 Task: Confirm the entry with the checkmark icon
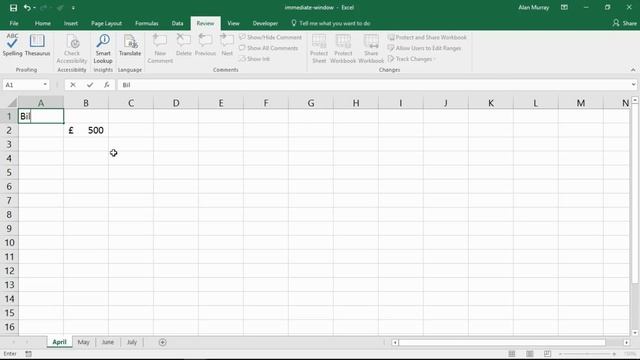(90, 85)
